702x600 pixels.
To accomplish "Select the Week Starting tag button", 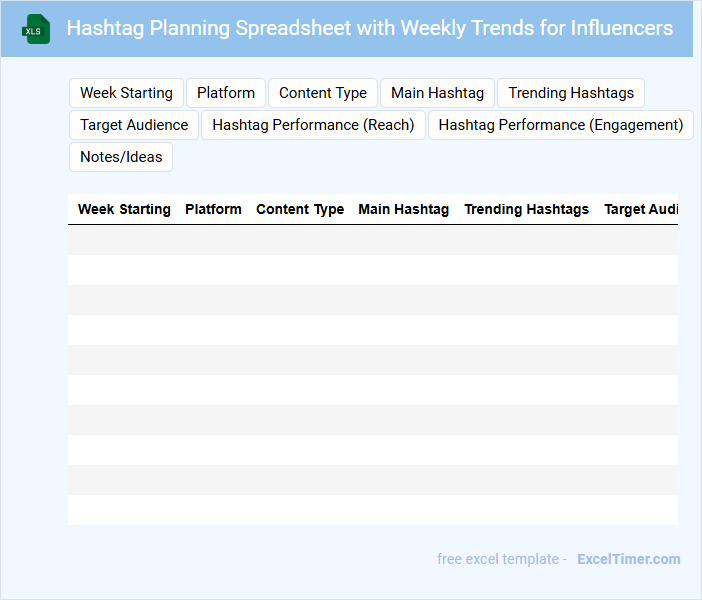I will click(x=126, y=93).
